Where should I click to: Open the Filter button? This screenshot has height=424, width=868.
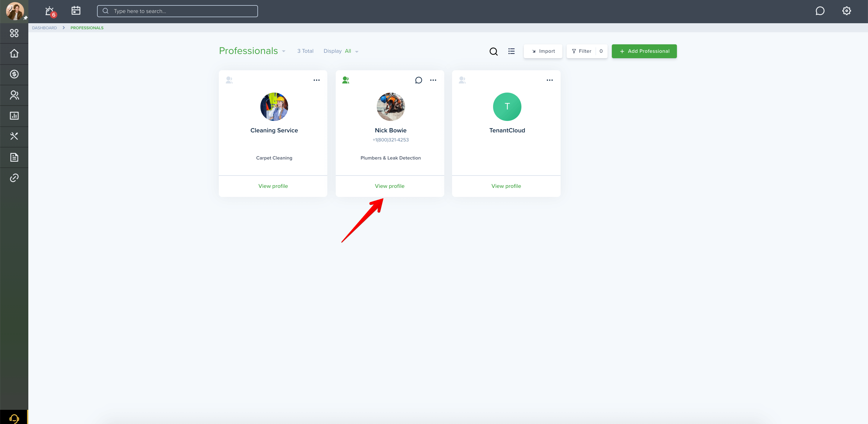click(587, 51)
